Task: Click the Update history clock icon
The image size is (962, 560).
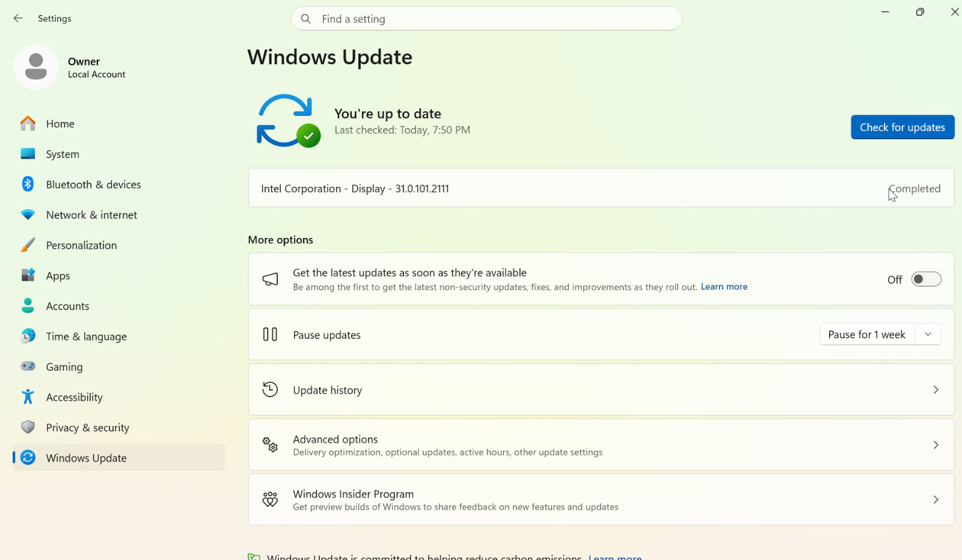Action: tap(271, 390)
